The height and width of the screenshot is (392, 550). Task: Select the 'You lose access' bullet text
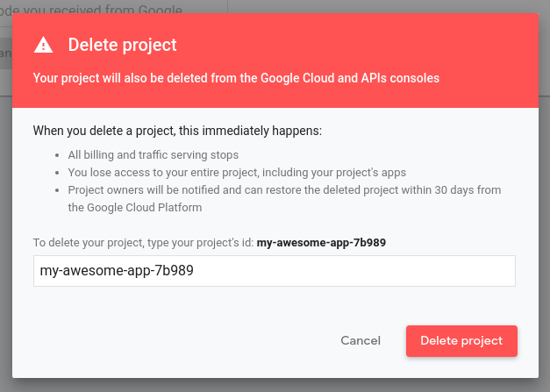point(237,172)
